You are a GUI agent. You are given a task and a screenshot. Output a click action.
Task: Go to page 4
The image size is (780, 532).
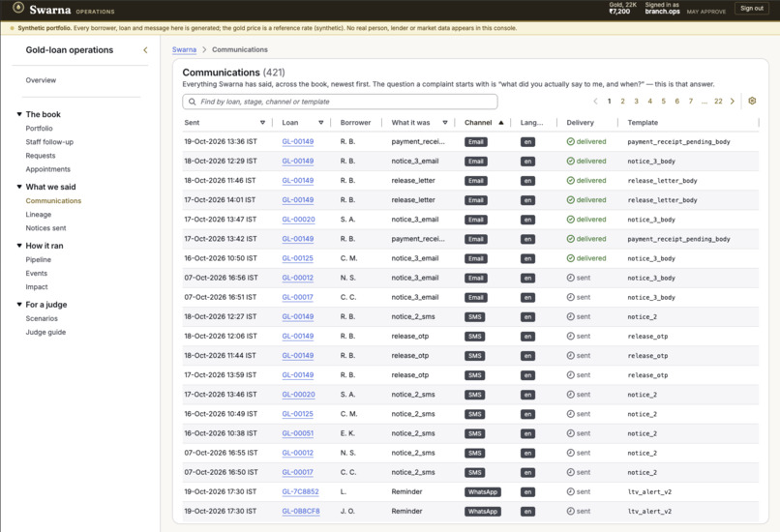click(649, 102)
